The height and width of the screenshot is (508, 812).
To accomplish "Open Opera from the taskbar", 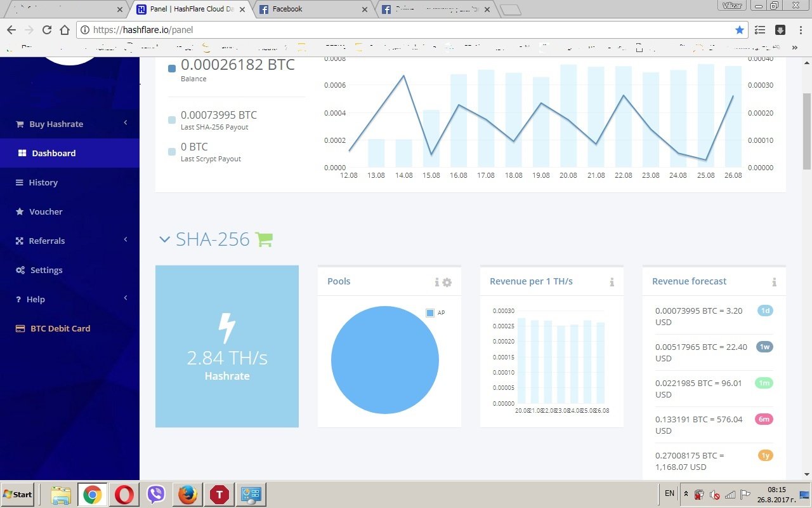I will coord(124,494).
